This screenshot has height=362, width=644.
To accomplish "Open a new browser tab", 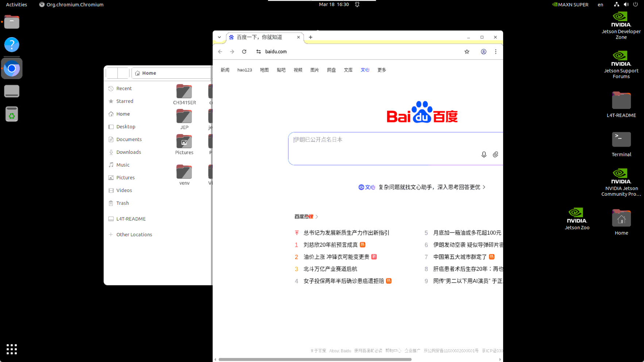I will pyautogui.click(x=311, y=37).
